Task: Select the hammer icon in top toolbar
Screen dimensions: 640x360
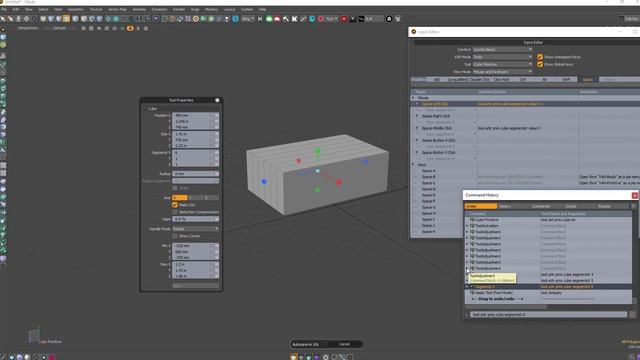Action: [286, 19]
